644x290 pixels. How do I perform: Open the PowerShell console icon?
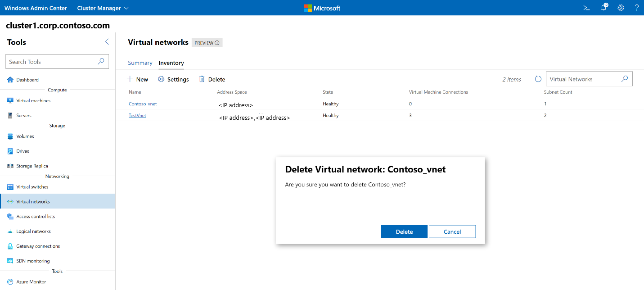[586, 8]
